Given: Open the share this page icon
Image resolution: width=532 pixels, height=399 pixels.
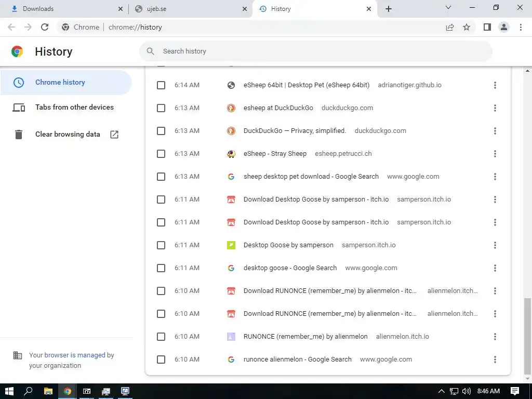Looking at the screenshot, I should pos(450,27).
